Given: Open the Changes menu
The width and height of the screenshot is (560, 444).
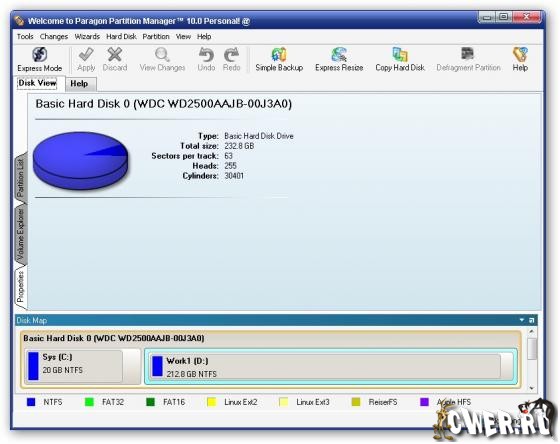Looking at the screenshot, I should 54,36.
